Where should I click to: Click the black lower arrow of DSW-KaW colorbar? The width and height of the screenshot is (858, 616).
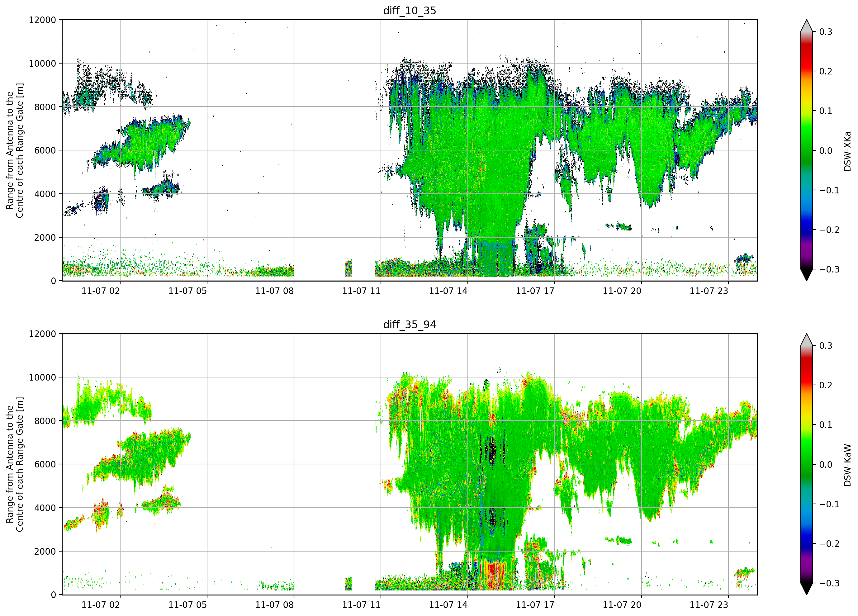(807, 589)
